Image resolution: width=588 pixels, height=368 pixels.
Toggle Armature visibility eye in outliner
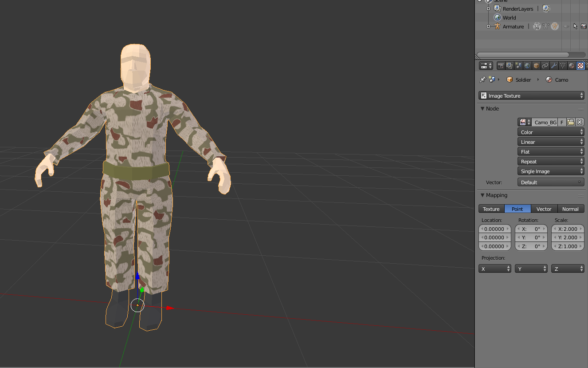(566, 27)
